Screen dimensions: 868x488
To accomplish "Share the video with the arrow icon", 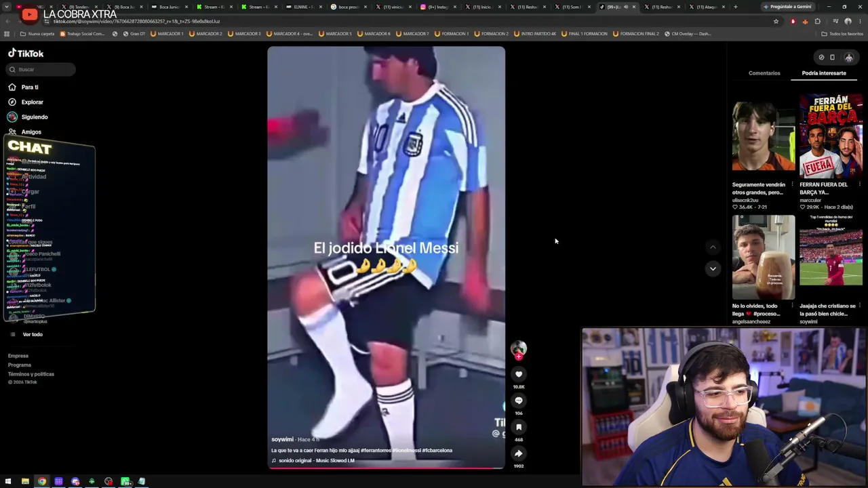I will click(519, 453).
